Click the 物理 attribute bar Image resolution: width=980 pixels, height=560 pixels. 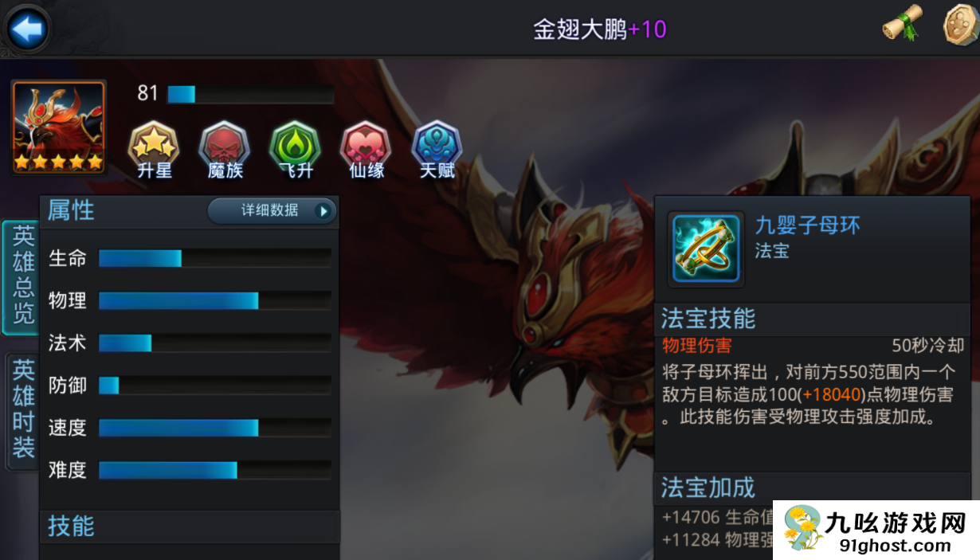[x=214, y=300]
